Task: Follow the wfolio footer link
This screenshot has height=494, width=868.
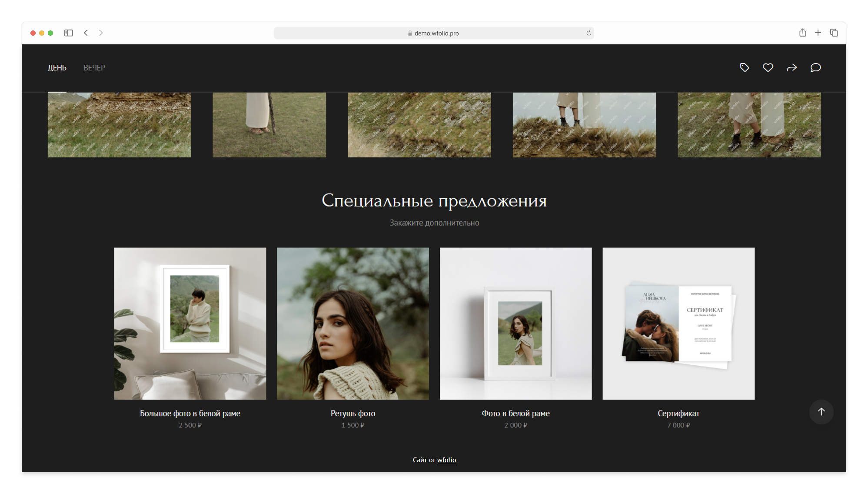Action: click(x=446, y=460)
